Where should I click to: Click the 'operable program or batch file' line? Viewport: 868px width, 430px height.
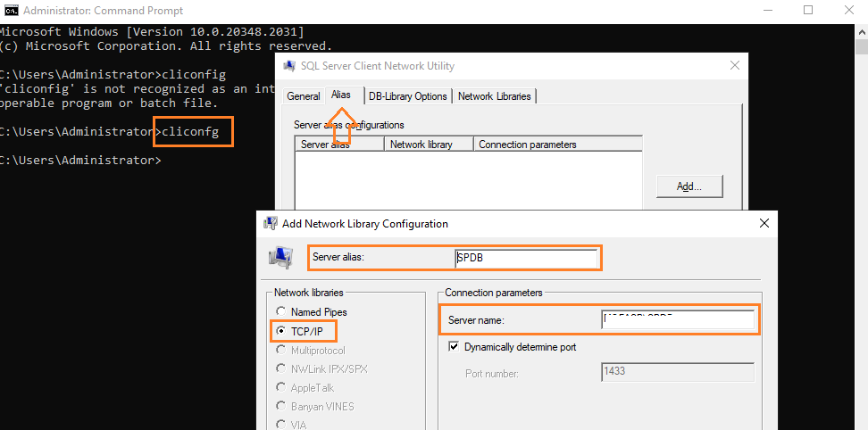109,103
